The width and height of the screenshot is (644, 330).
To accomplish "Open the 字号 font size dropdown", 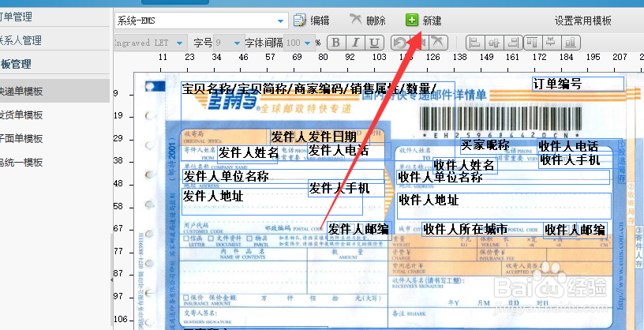I will [x=237, y=43].
